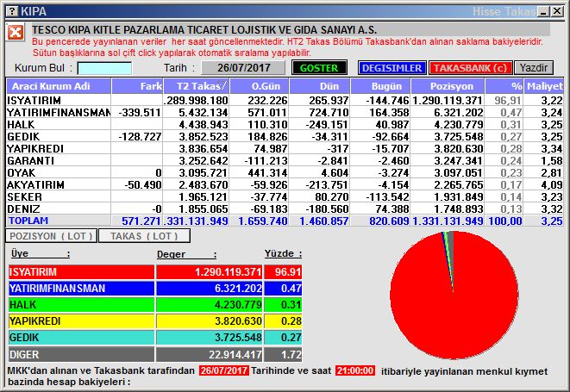
Task: Close the KIPA window
Action: click(557, 11)
